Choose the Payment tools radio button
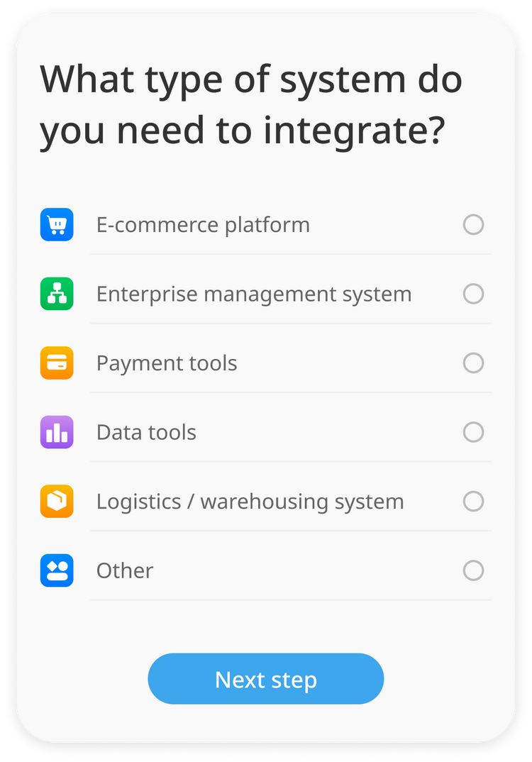This screenshot has width=532, height=762. point(473,363)
